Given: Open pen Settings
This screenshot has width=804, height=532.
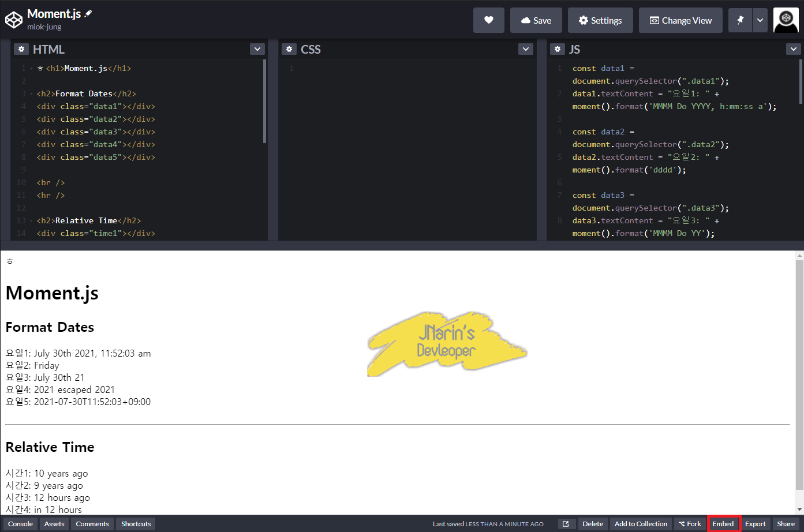Looking at the screenshot, I should (600, 20).
